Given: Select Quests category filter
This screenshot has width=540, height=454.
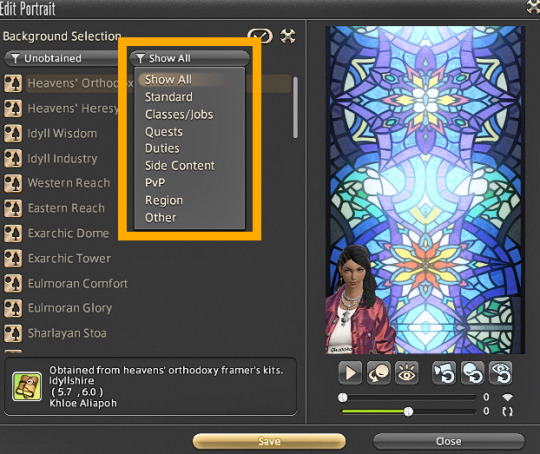Looking at the screenshot, I should (164, 131).
